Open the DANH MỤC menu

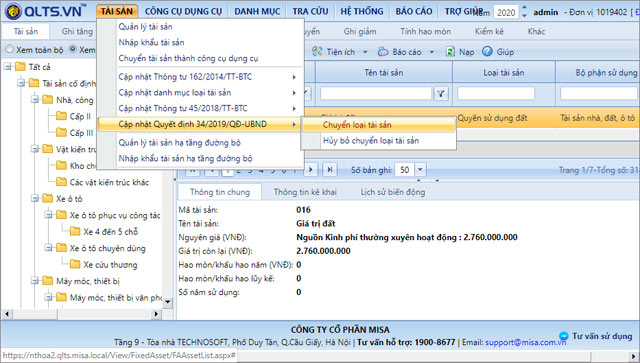pyautogui.click(x=257, y=11)
